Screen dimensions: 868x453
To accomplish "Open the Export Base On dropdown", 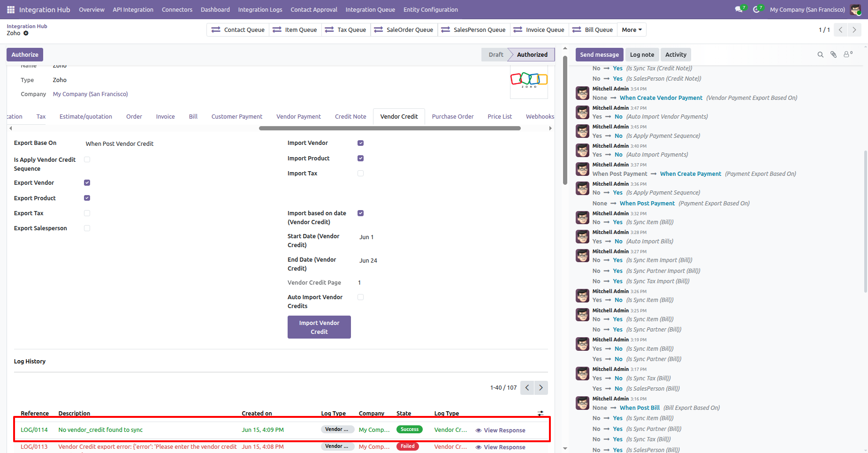I will point(178,144).
